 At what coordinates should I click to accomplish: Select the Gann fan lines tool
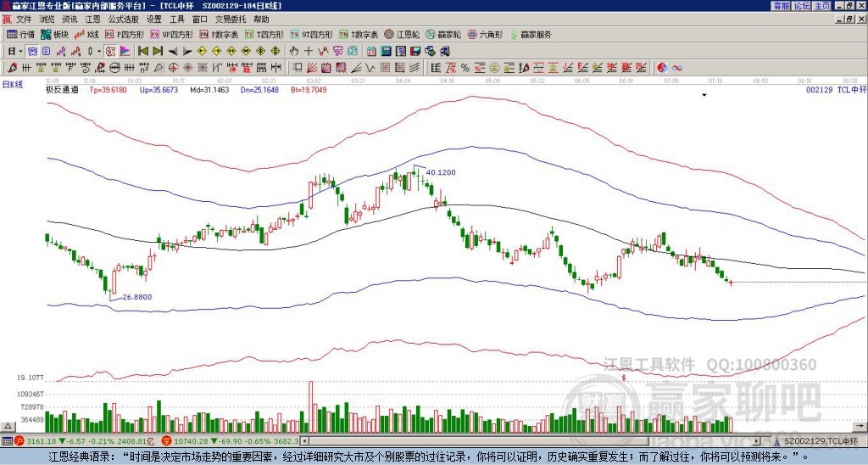(312, 68)
